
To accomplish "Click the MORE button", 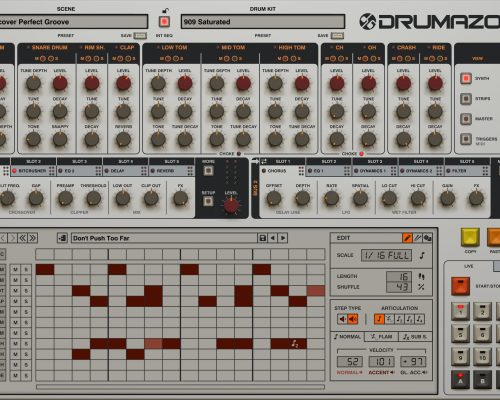I will tap(208, 171).
